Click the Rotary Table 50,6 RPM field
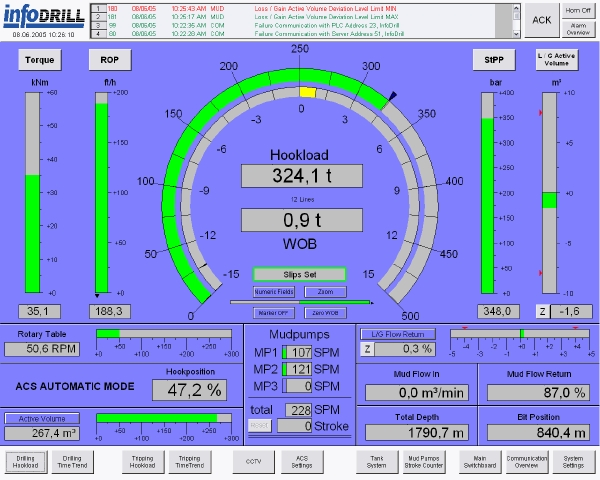The width and height of the screenshot is (600, 480). pyautogui.click(x=42, y=349)
